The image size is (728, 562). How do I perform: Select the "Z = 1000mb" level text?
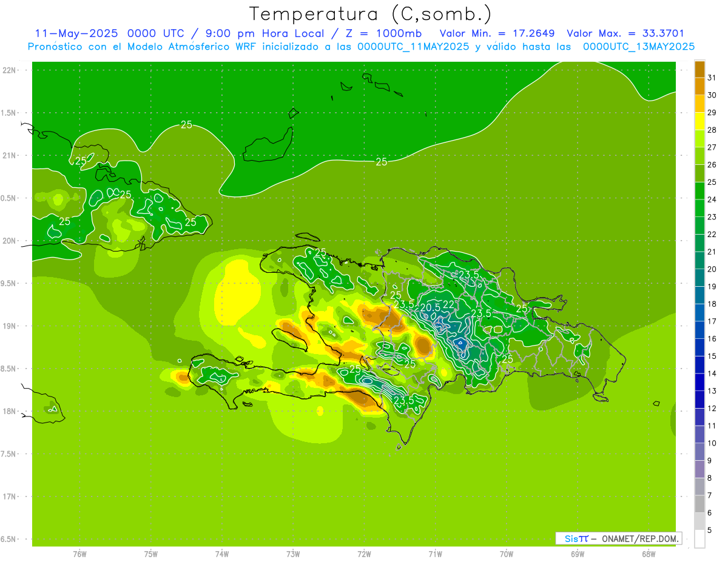tap(383, 33)
